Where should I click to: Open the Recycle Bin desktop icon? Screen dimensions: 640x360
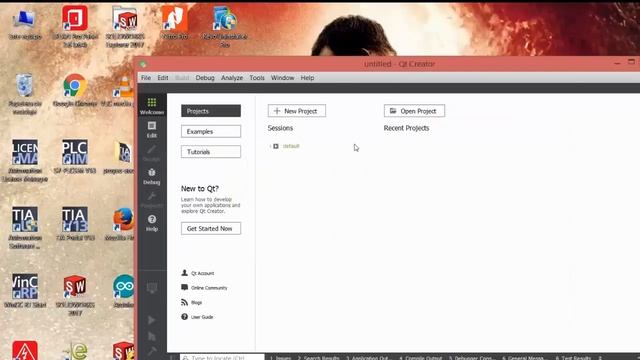pyautogui.click(x=24, y=94)
